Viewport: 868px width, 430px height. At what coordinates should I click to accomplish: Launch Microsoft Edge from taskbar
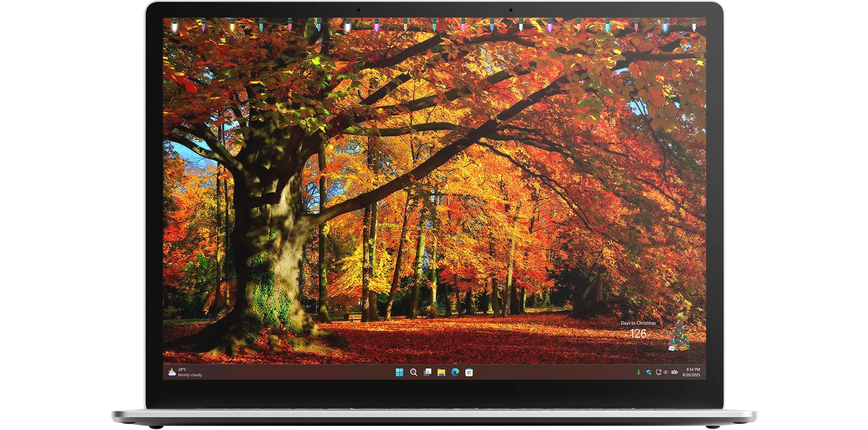pos(455,372)
